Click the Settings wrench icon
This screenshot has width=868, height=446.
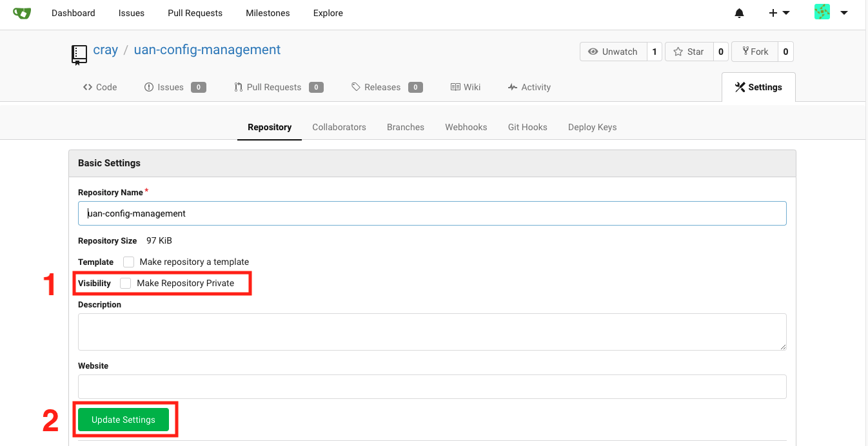[x=740, y=86]
